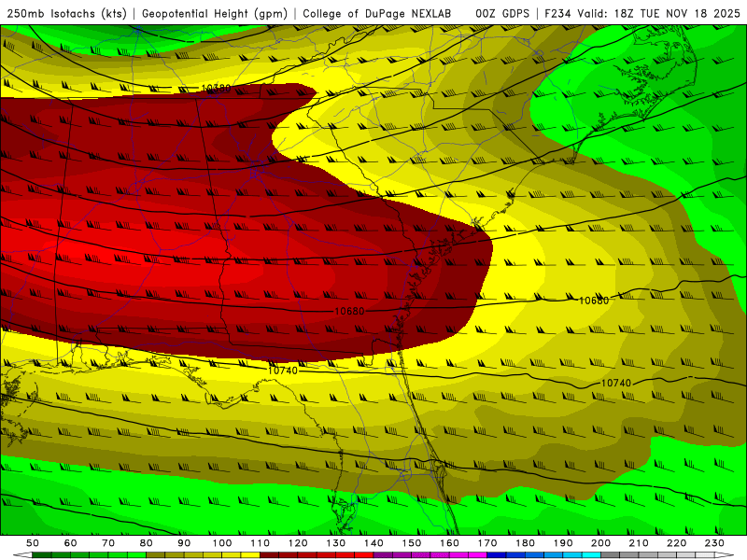Click the 170 value on the legend scale
The image size is (747, 560).
pos(487,543)
